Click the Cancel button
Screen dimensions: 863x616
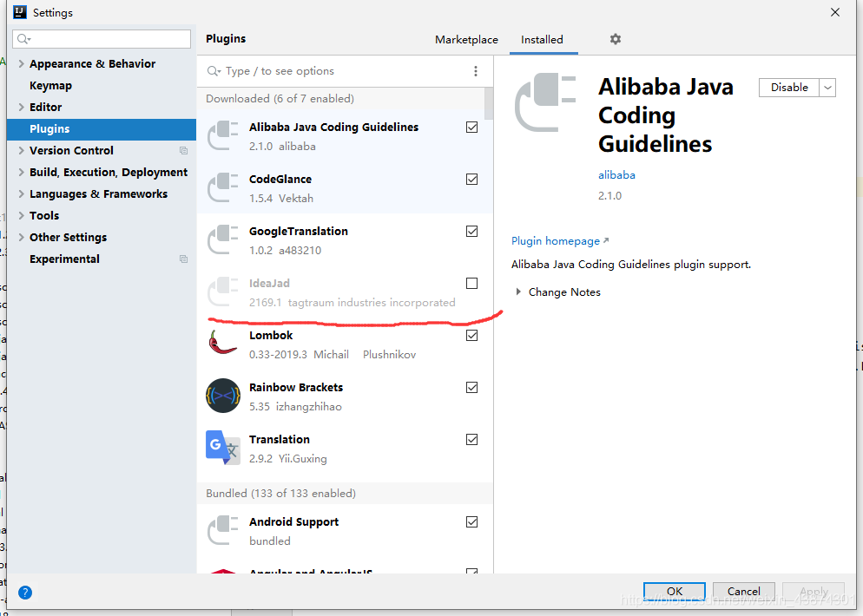(743, 591)
